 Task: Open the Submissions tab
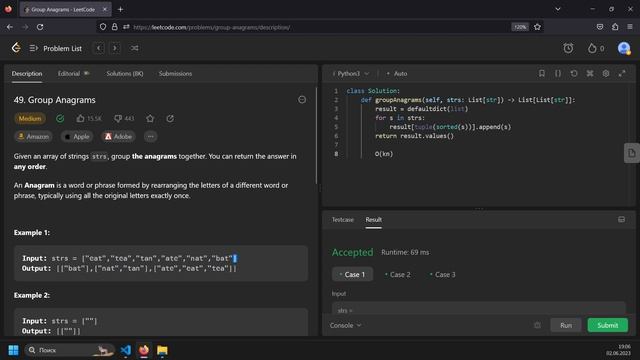pos(175,73)
